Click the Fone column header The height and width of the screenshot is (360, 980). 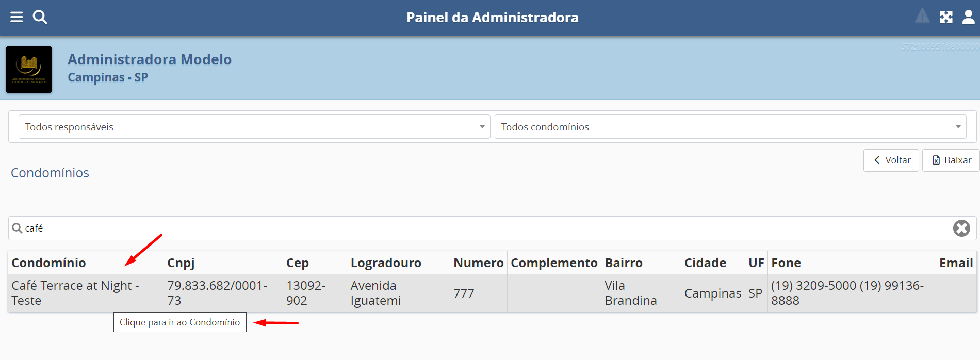[x=786, y=263]
